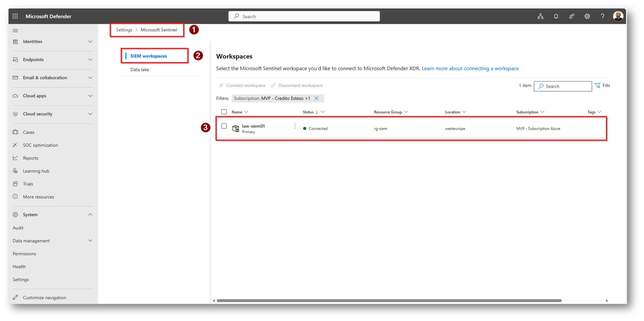The width and height of the screenshot is (644, 321).
Task: Click the Microsoft Sentinel breadcrumb
Action: pos(159,30)
